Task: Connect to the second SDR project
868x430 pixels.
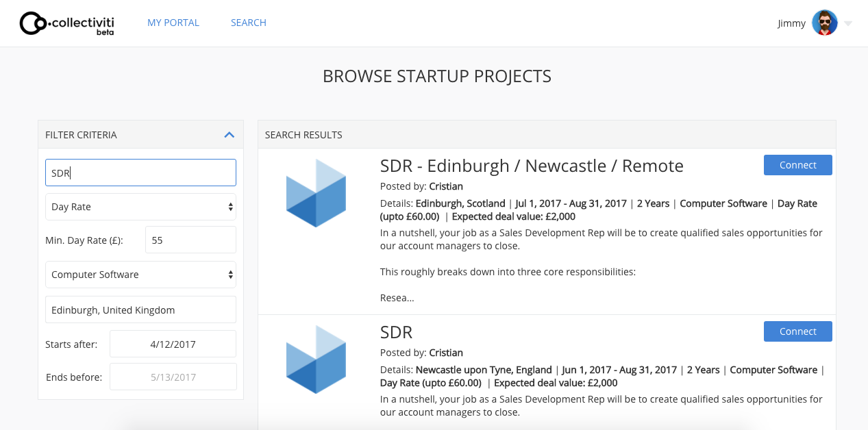Action: point(798,331)
